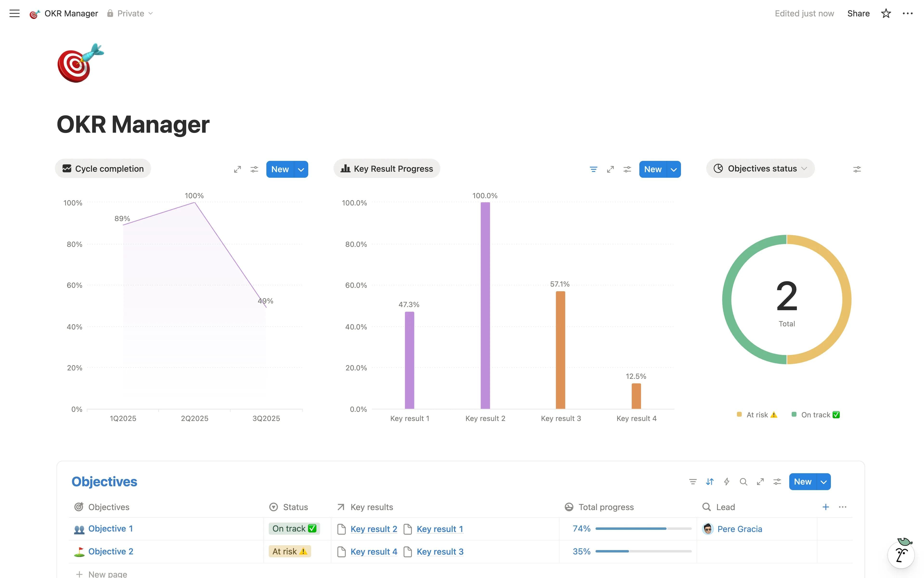Click the Share button
This screenshot has height=578, width=924.
(x=858, y=13)
